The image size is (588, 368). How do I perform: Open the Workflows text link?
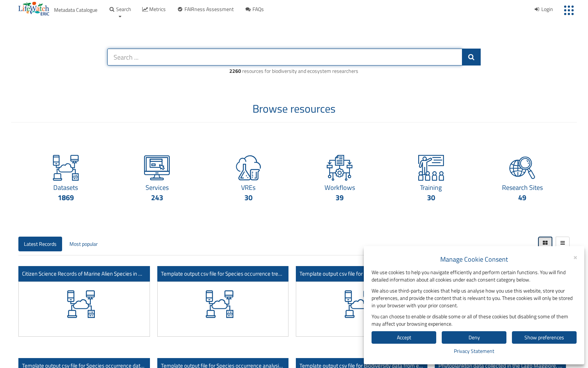[x=340, y=188]
